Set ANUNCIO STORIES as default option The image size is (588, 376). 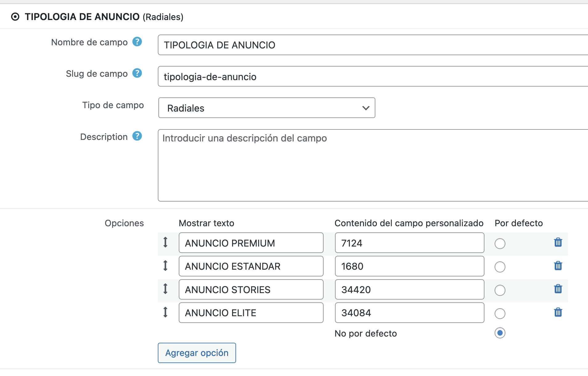click(x=500, y=290)
